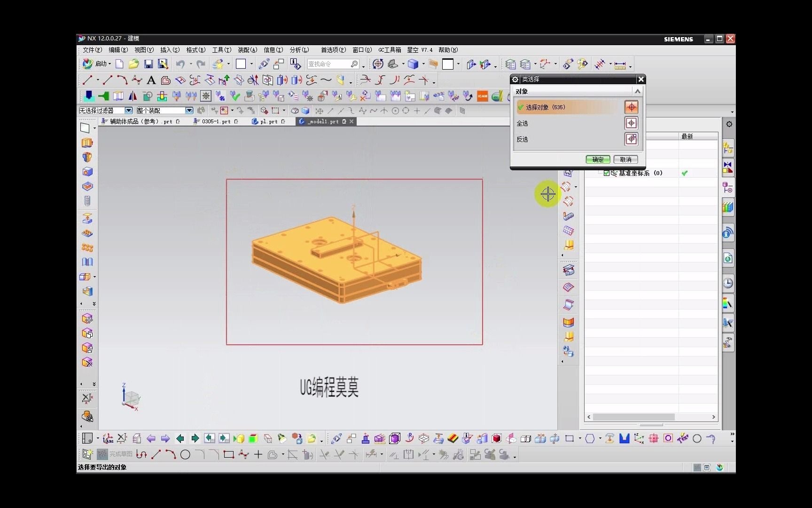Viewport: 812px width, 508px height.
Task: Click the sketch point plus icon
Action: pyautogui.click(x=258, y=454)
